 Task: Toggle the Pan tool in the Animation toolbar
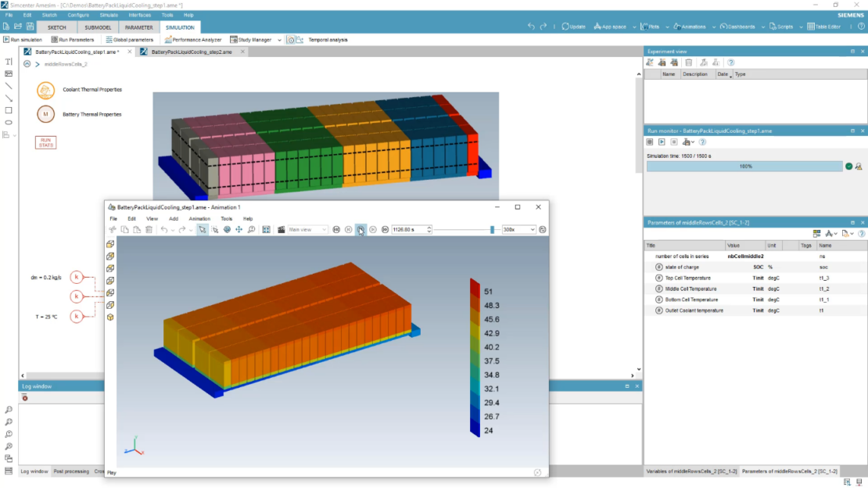(239, 229)
